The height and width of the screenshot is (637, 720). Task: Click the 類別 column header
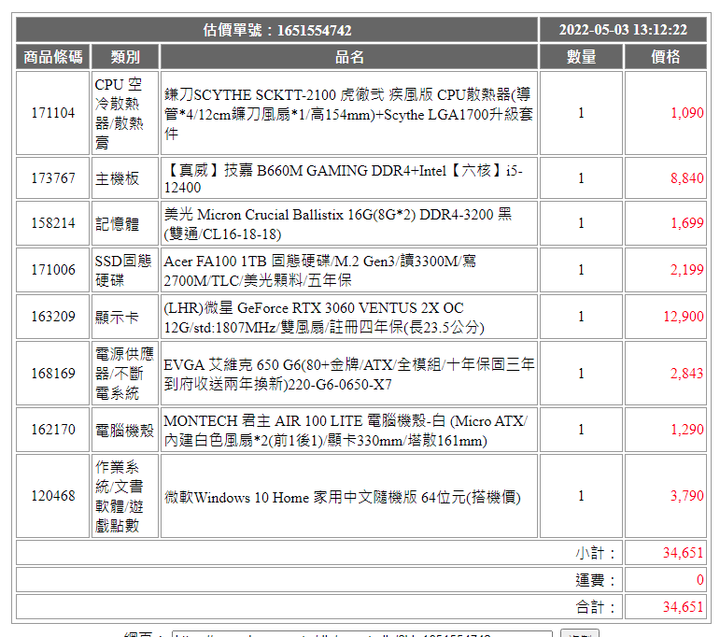click(125, 57)
